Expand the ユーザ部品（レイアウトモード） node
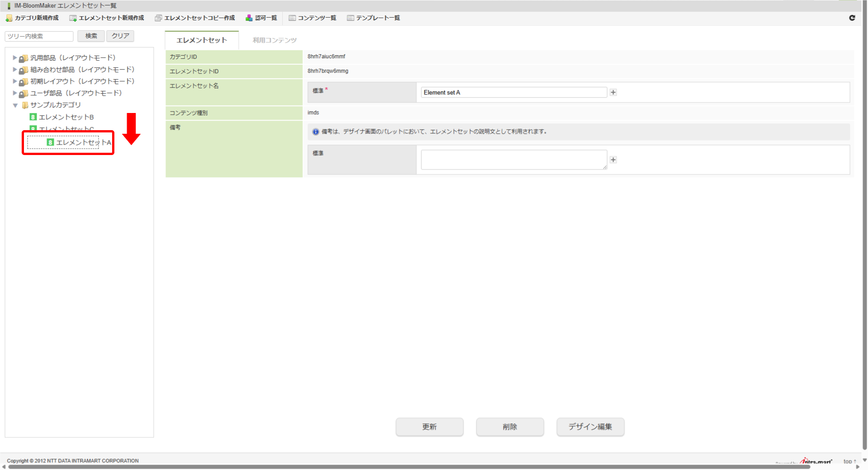 (x=14, y=93)
